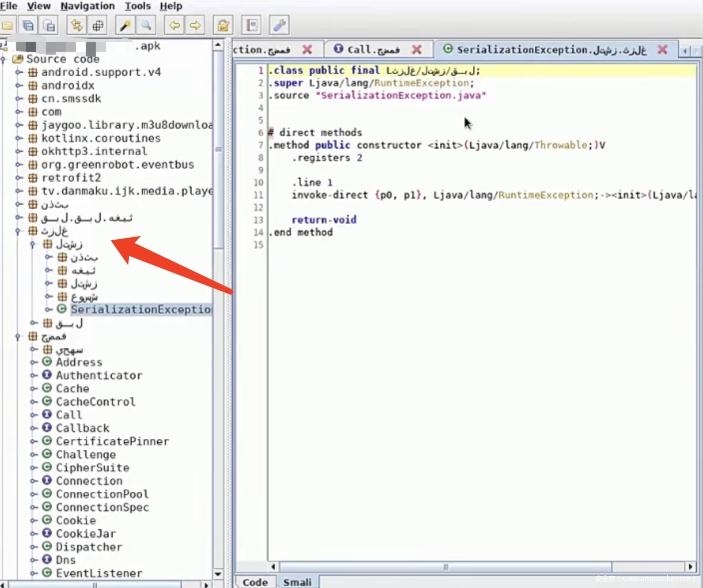Viewport: 703px width, 588px height.
Task: Expand the retrofit2 package node
Action: 19,178
